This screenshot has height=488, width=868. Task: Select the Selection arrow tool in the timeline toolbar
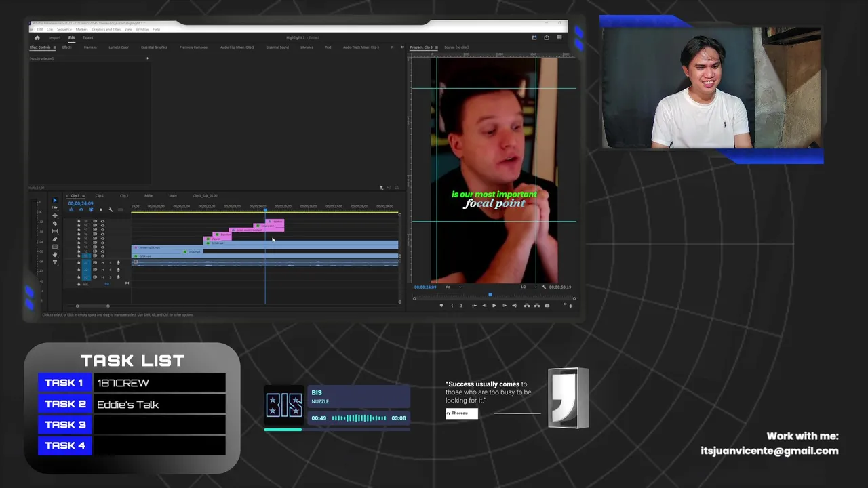click(55, 200)
